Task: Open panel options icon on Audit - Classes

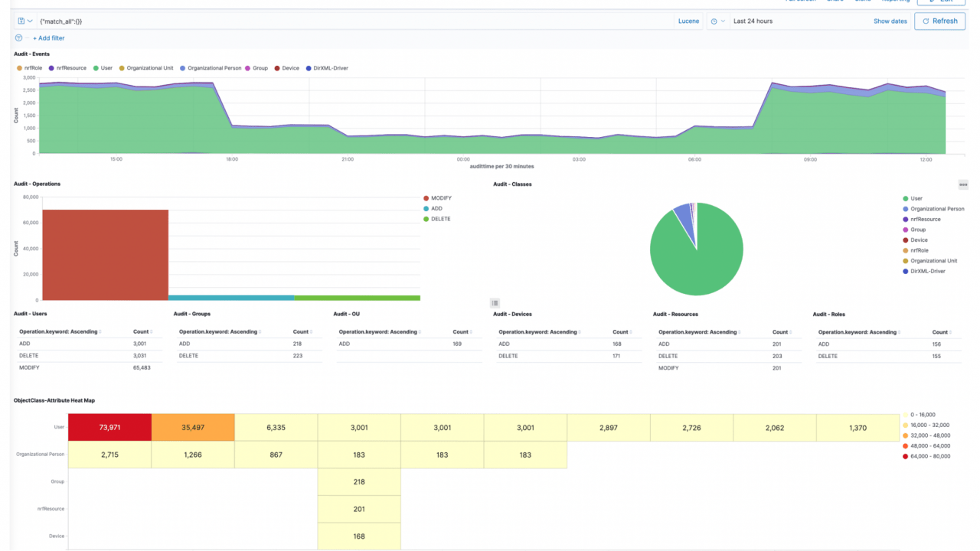Action: click(x=963, y=184)
